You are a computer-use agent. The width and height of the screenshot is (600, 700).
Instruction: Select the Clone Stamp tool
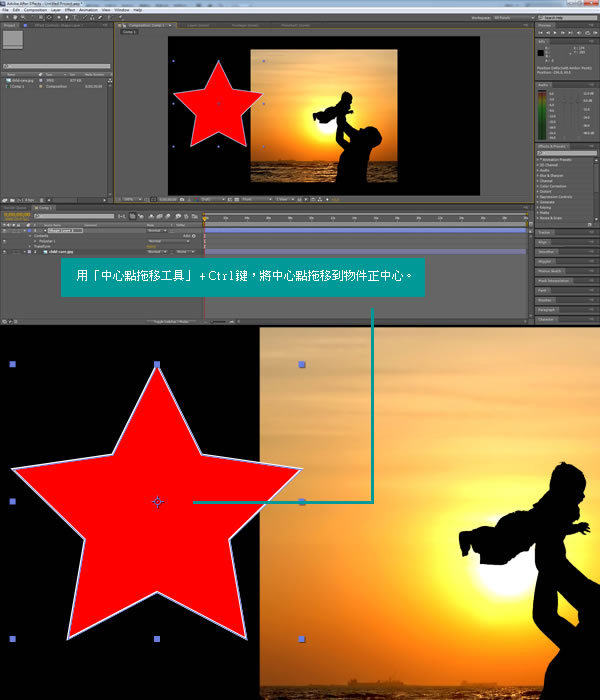[92, 17]
